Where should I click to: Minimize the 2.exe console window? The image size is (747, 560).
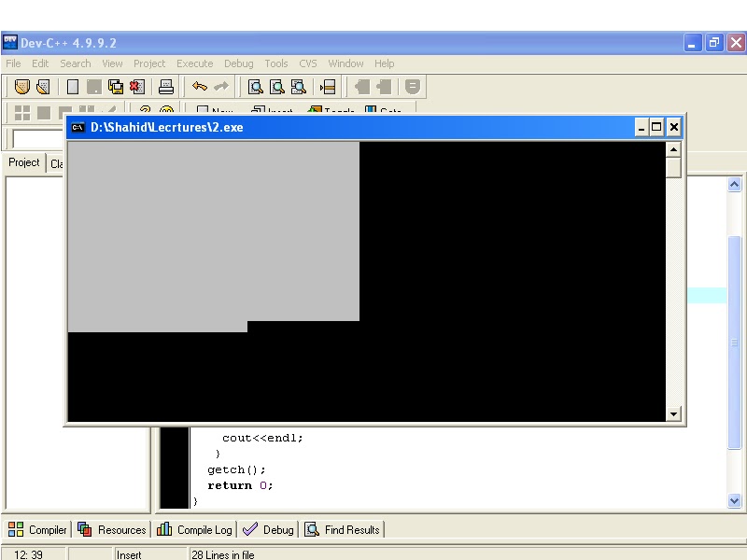coord(641,127)
